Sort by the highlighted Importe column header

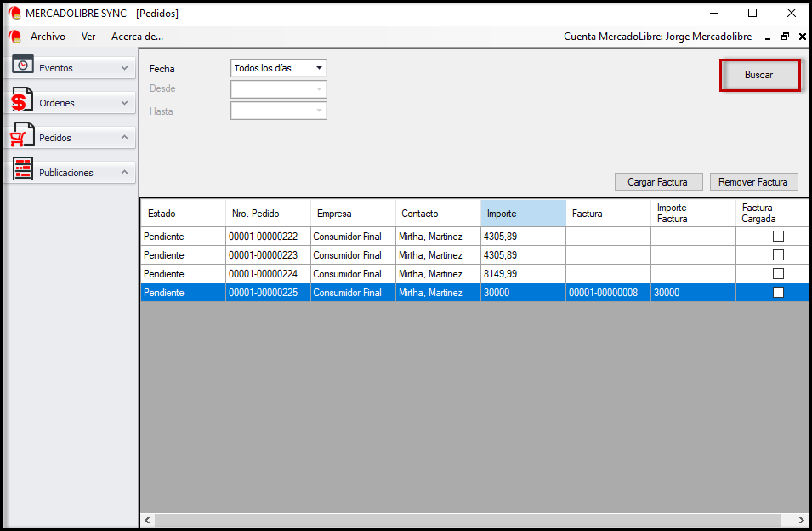523,214
